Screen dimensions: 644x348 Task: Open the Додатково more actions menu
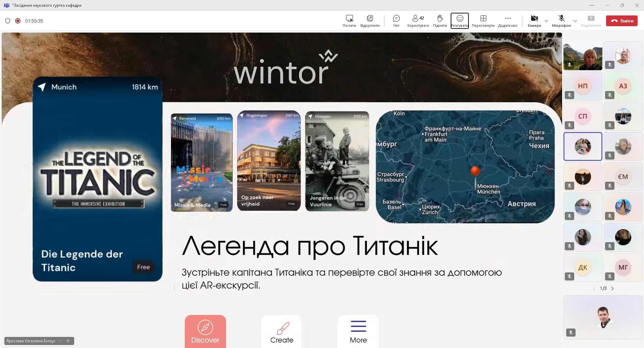click(507, 21)
